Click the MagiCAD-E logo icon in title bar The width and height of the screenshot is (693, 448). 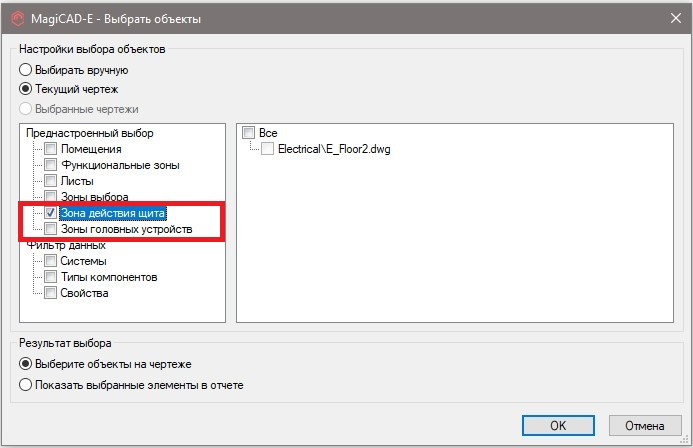[15, 19]
